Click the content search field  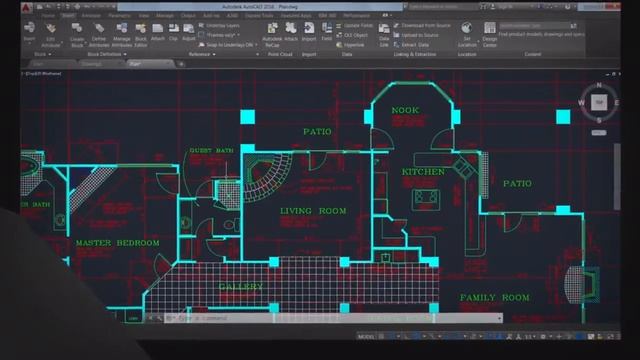point(534,26)
